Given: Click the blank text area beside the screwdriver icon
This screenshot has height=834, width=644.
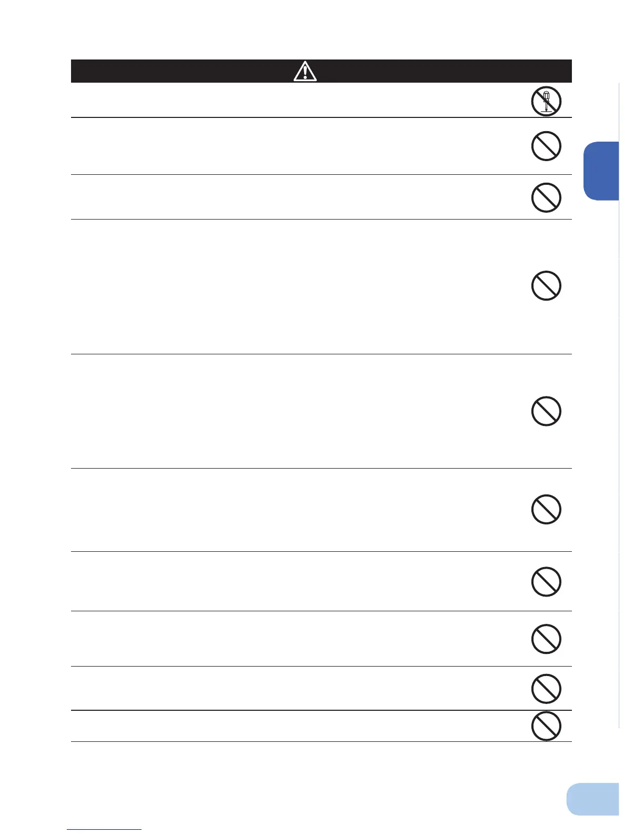Looking at the screenshot, I should coord(297,100).
